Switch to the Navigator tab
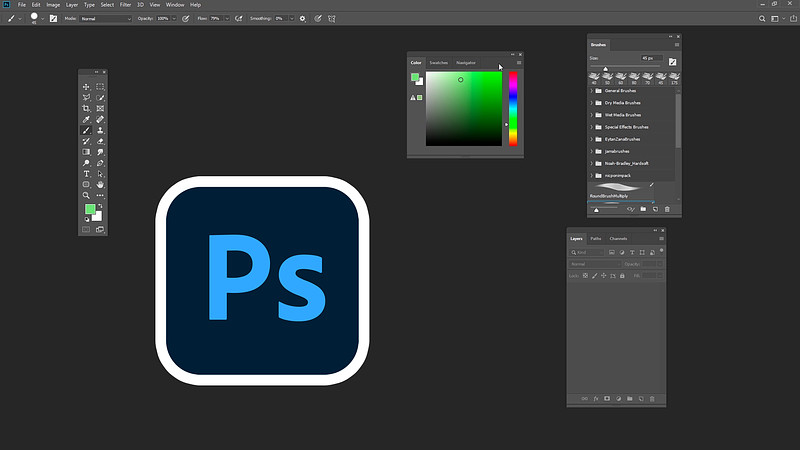800x450 pixels. click(x=466, y=63)
